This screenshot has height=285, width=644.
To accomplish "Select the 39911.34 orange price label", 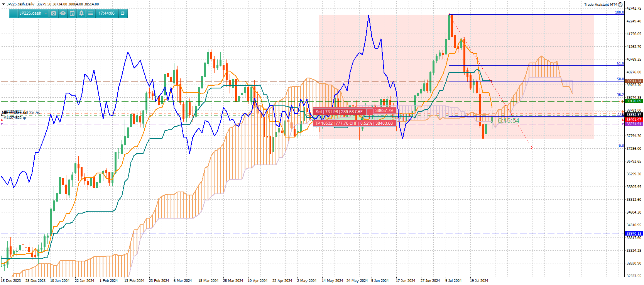I will click(x=634, y=81).
